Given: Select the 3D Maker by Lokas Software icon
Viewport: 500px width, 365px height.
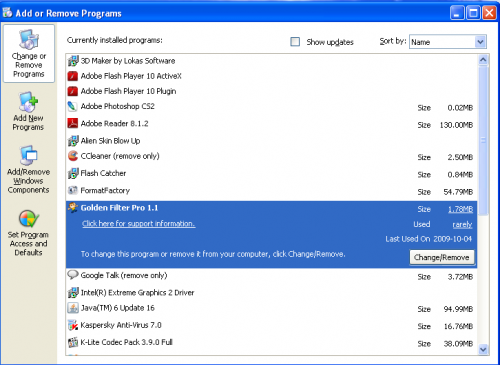Looking at the screenshot, I should pyautogui.click(x=73, y=61).
